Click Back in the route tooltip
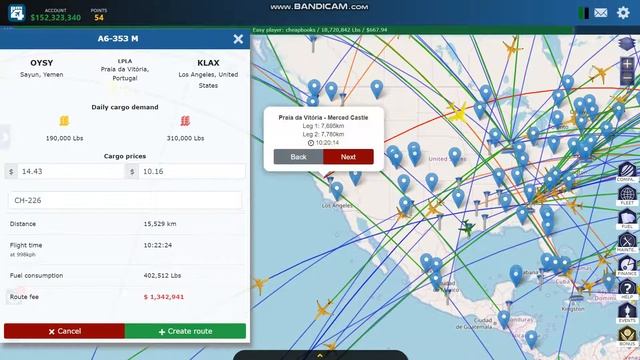Viewport: 640px width, 360px height. point(298,157)
